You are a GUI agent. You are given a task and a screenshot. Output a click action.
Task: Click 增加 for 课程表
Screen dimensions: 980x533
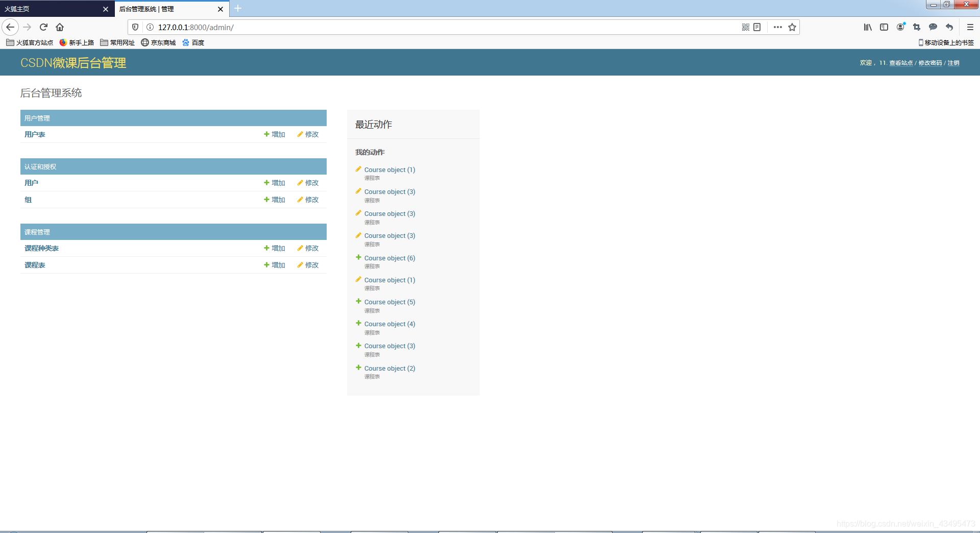pos(275,265)
